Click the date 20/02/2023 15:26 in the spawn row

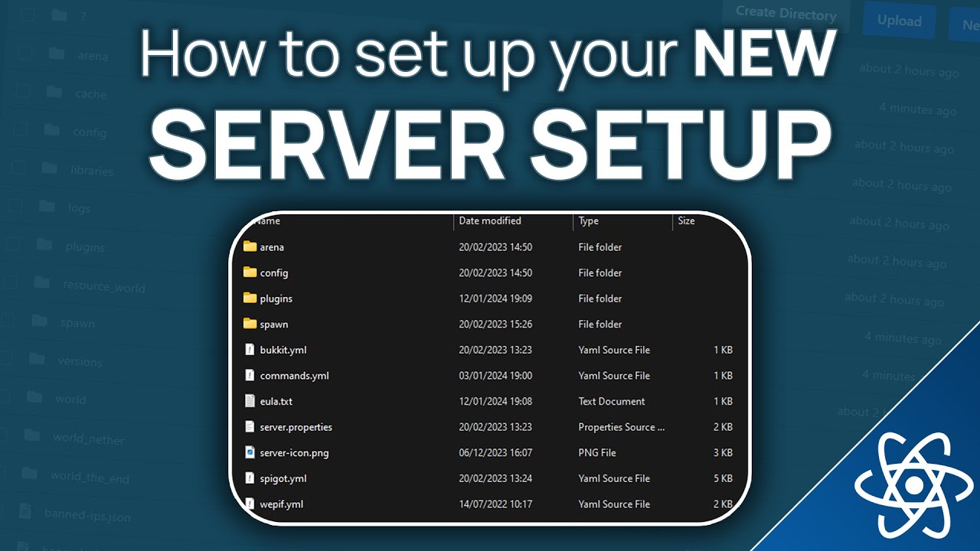click(495, 324)
